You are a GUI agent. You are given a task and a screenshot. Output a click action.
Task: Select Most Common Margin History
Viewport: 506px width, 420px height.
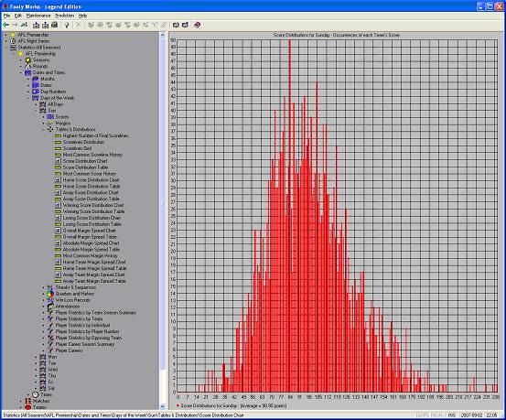click(x=90, y=255)
